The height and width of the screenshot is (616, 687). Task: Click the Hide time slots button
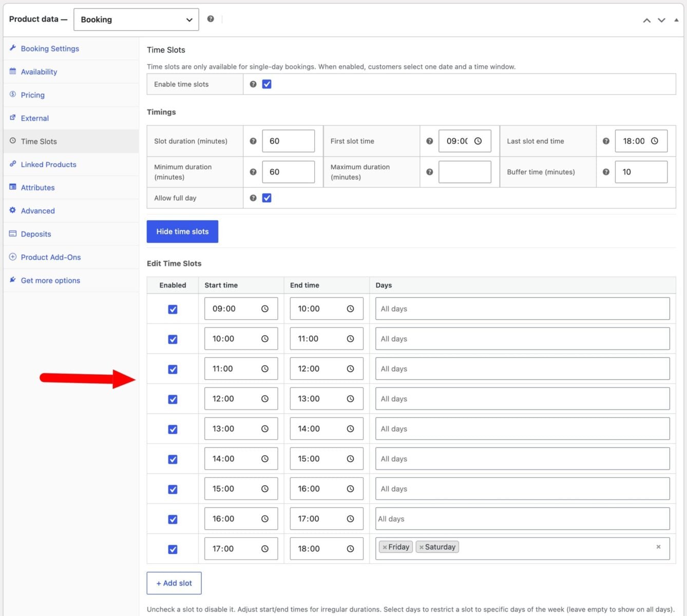(182, 232)
